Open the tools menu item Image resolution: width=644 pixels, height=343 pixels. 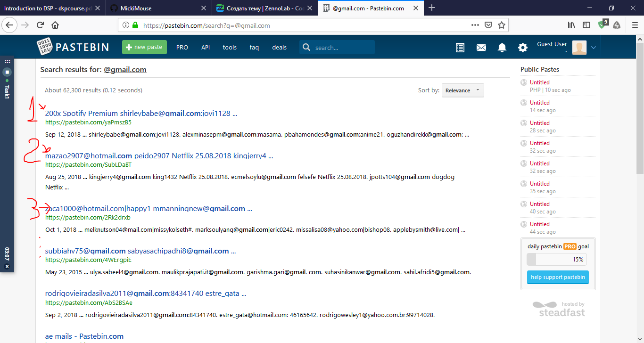click(x=230, y=47)
